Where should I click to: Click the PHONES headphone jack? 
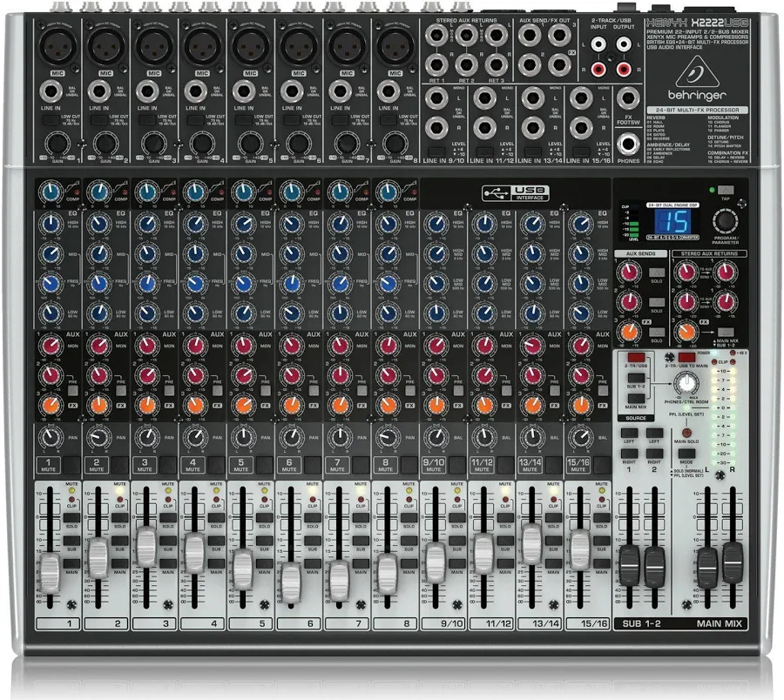627,144
